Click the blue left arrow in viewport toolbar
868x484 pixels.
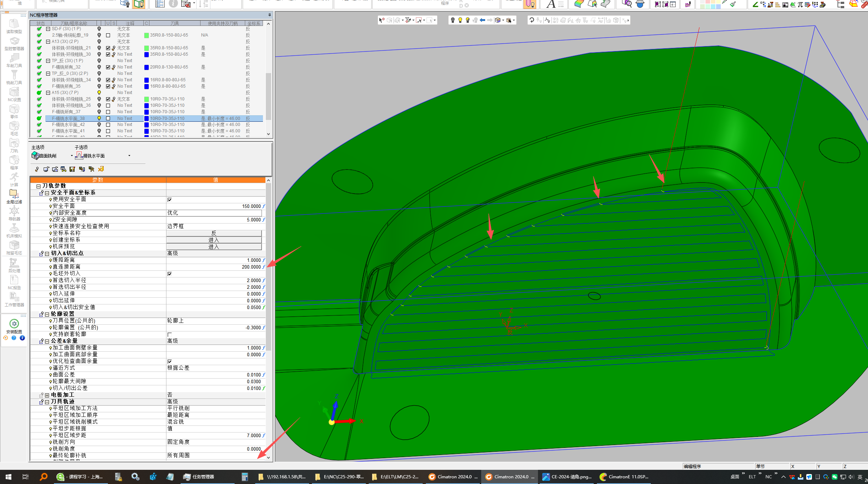click(x=482, y=20)
